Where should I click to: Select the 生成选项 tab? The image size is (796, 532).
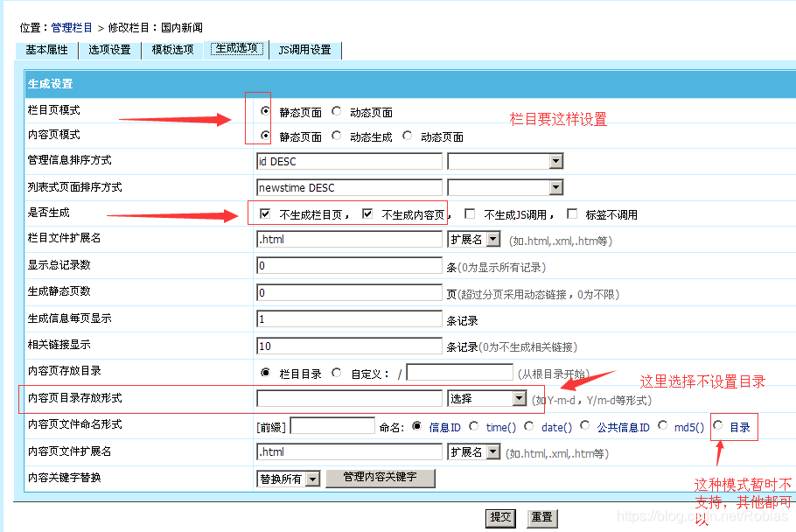point(236,49)
